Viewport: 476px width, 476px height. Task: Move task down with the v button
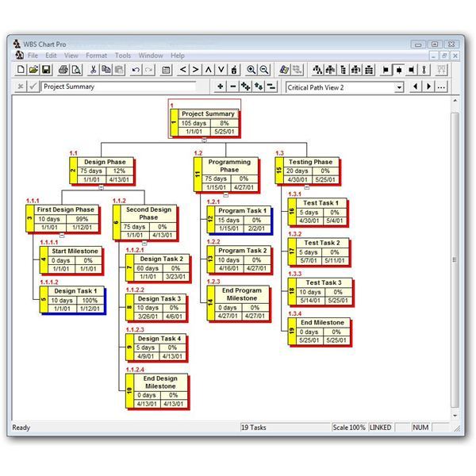tap(221, 70)
